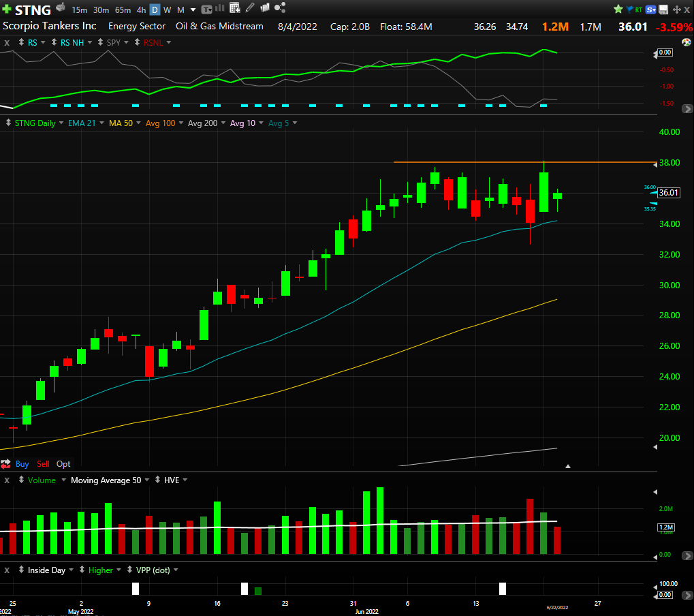Open the timeframe dropdown arrow after M
The height and width of the screenshot is (616, 694).
click(193, 10)
